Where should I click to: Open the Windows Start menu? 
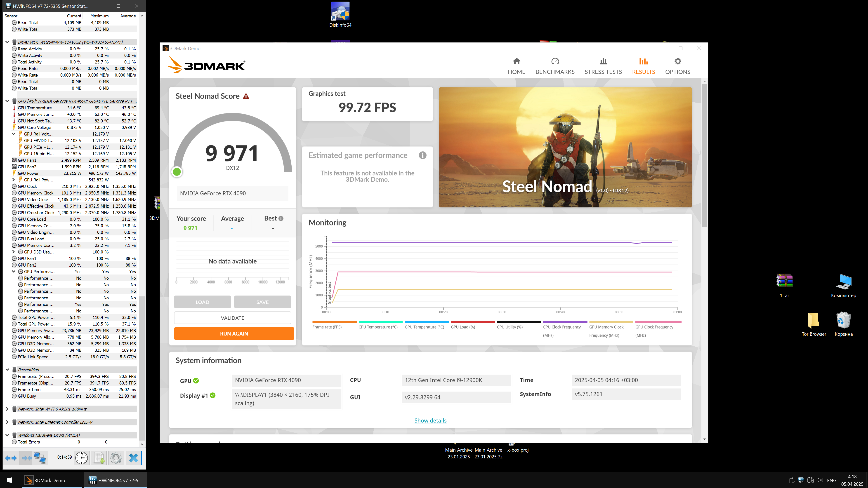[x=9, y=480]
